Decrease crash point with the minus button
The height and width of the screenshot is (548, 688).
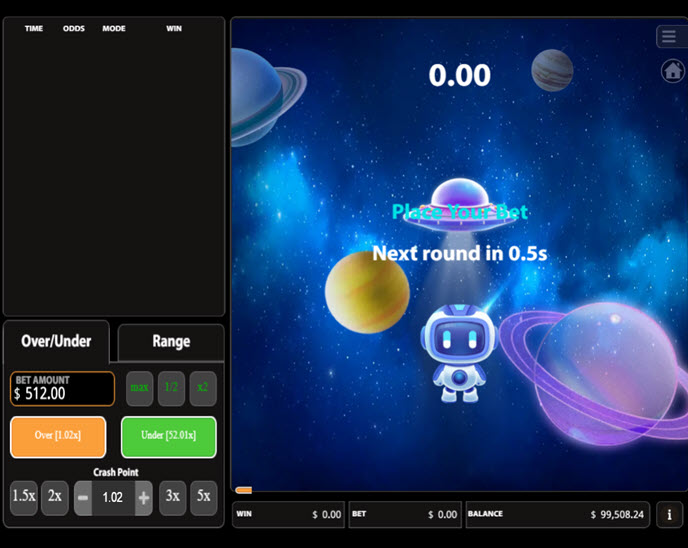click(x=83, y=498)
